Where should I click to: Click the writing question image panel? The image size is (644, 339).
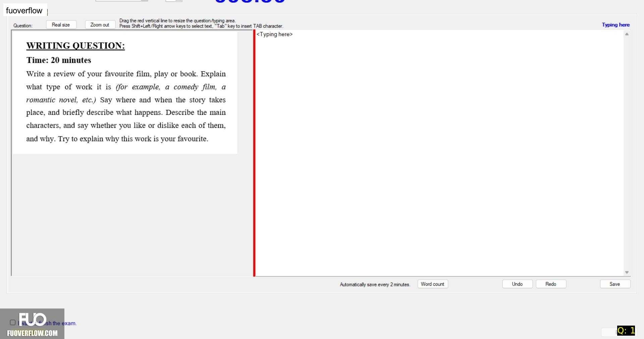125,93
